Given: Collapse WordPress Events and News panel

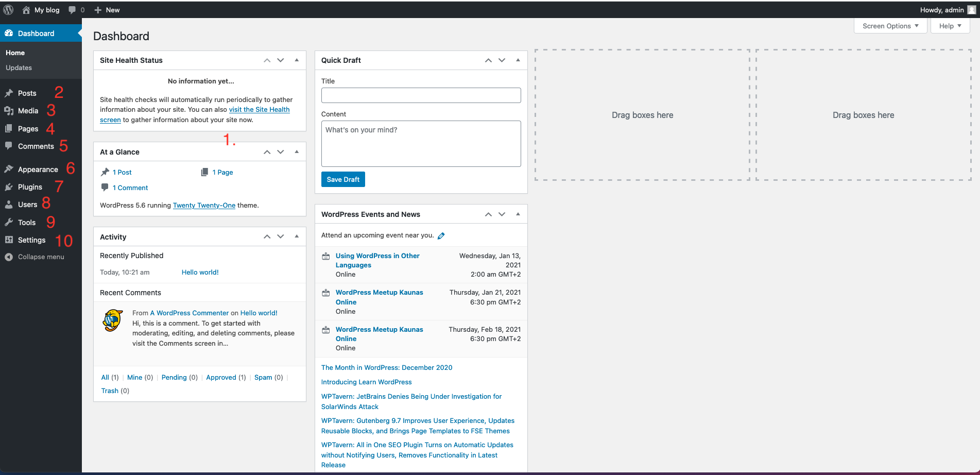Looking at the screenshot, I should (x=518, y=214).
